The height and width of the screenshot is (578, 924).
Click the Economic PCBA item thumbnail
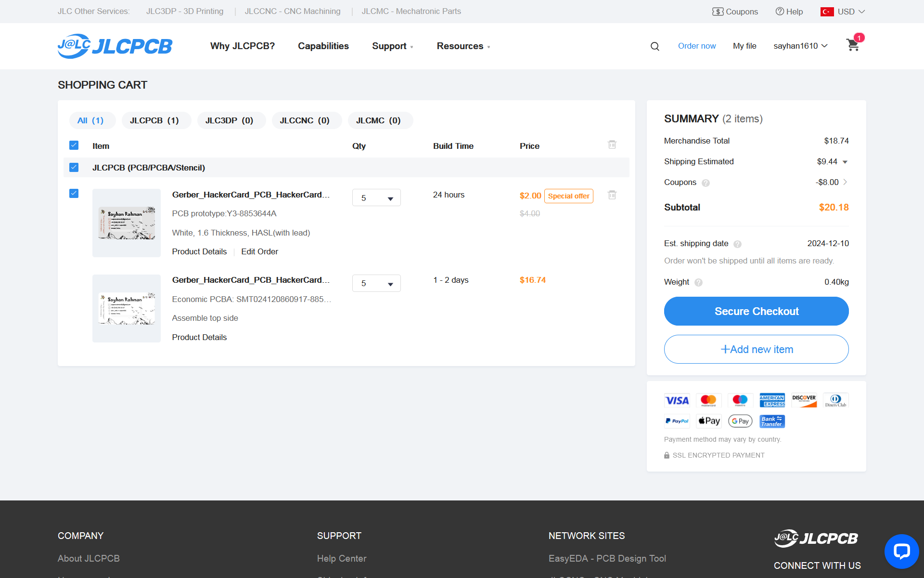point(127,308)
